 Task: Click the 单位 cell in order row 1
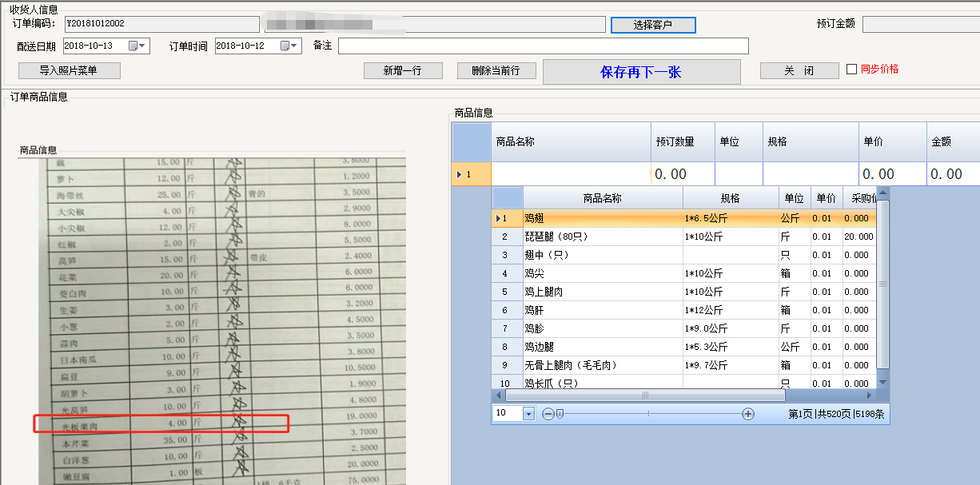739,173
